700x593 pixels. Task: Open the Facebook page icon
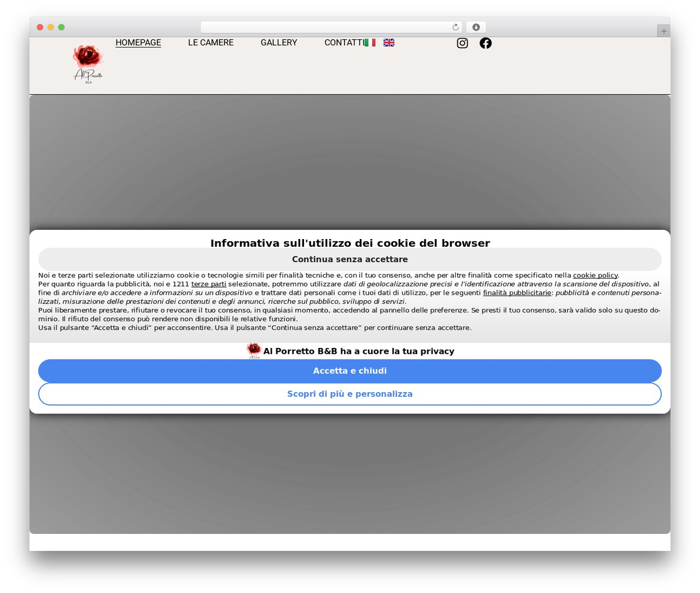click(x=486, y=43)
